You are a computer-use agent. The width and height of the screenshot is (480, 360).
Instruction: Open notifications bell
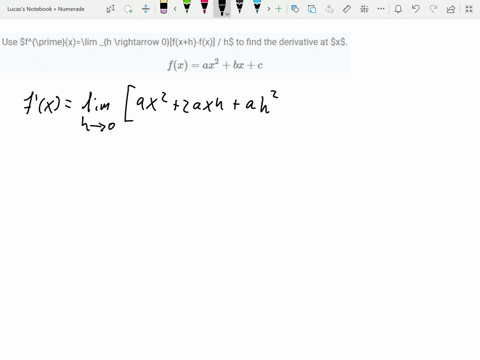click(398, 9)
